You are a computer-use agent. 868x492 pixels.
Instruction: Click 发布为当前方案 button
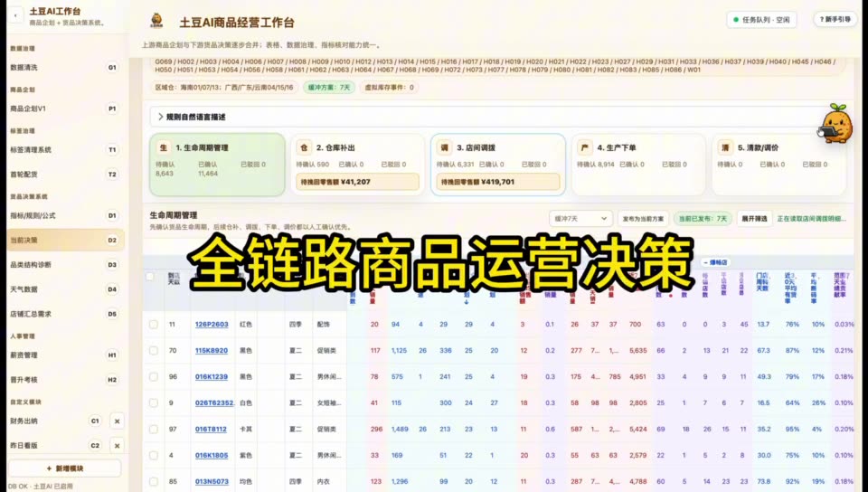(x=643, y=219)
